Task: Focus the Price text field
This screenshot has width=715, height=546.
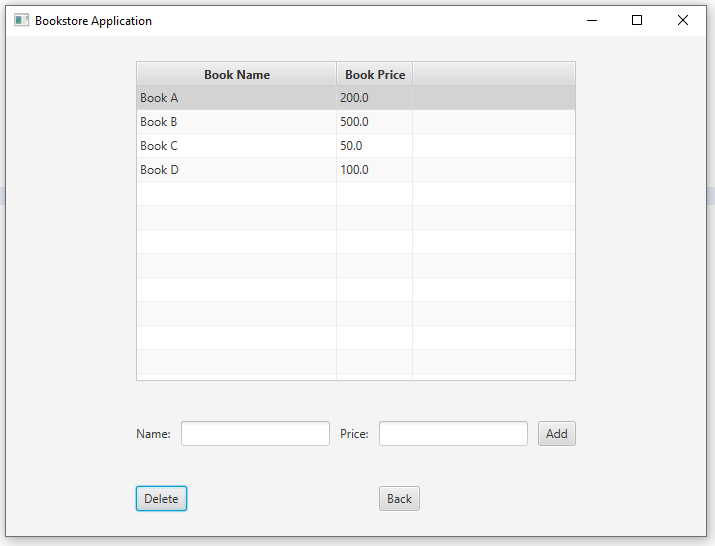Action: point(453,433)
